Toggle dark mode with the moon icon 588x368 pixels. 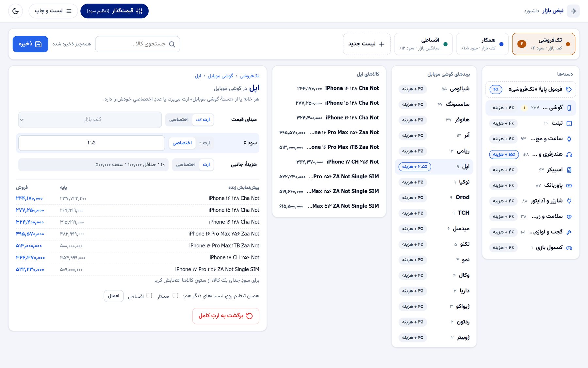[x=15, y=11]
